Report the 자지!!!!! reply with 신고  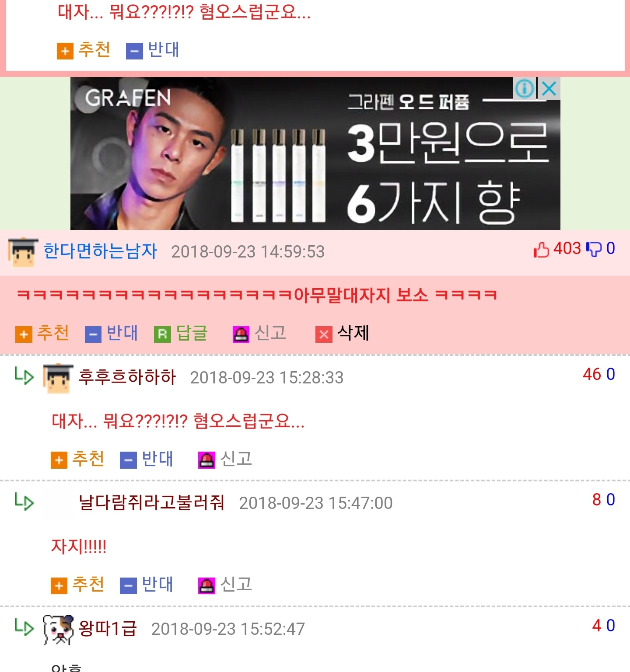[x=225, y=585]
